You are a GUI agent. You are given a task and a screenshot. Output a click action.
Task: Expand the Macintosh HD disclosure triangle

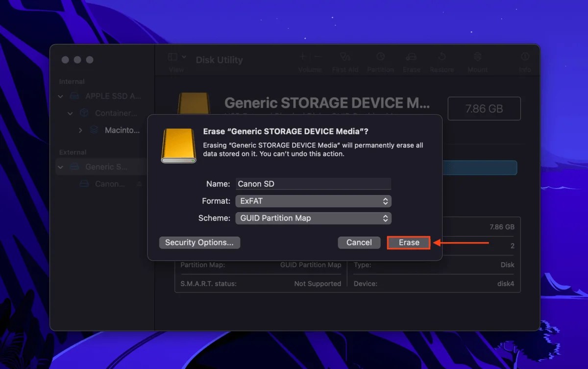(80, 130)
